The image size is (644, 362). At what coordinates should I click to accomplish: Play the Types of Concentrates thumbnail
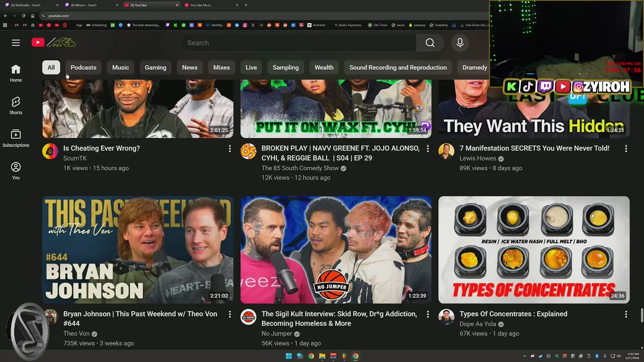[534, 250]
